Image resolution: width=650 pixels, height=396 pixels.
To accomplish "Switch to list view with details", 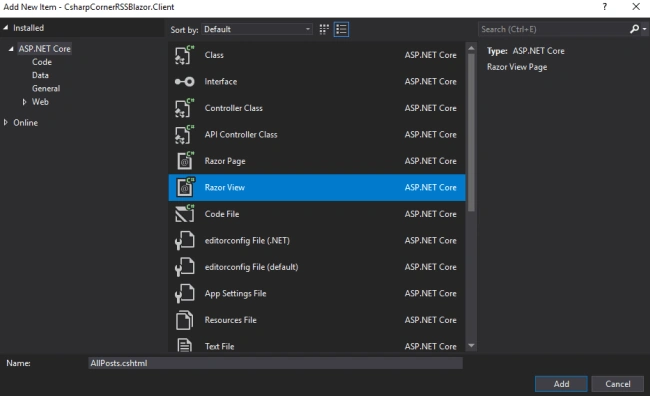I will (341, 29).
